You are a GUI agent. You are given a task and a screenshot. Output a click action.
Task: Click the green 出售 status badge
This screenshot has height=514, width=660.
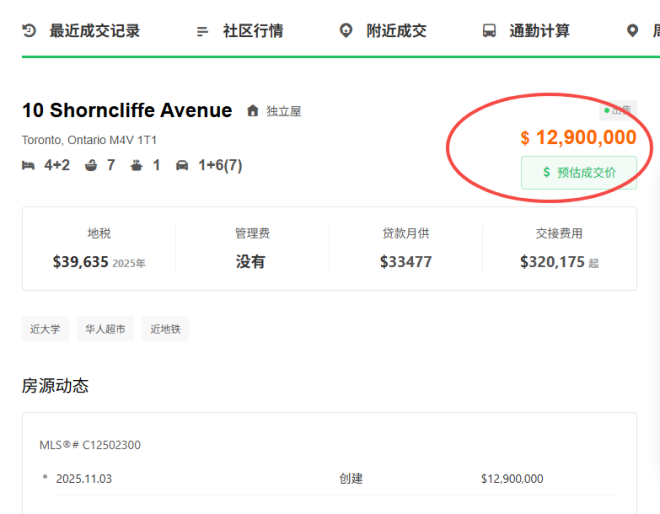[x=617, y=110]
